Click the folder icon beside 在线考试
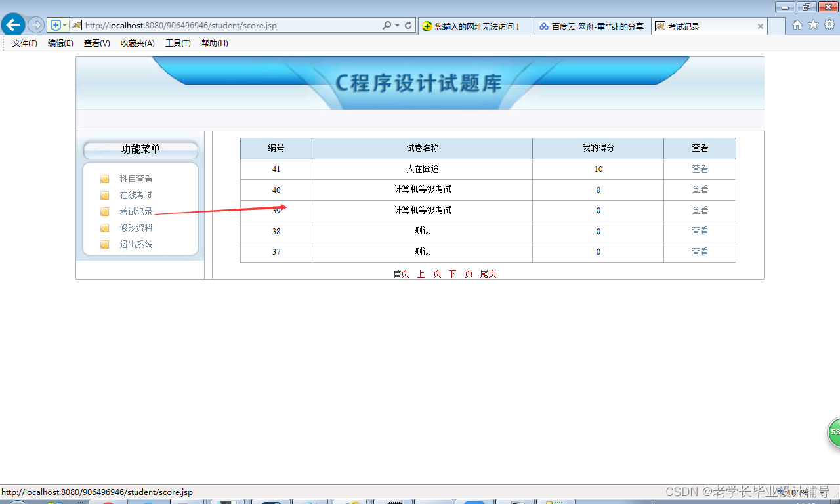 click(104, 194)
